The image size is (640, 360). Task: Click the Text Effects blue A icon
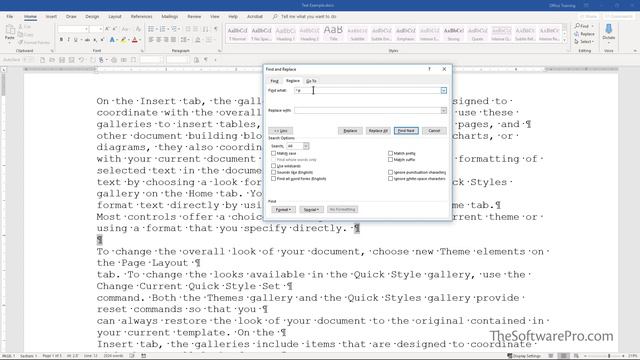112,40
